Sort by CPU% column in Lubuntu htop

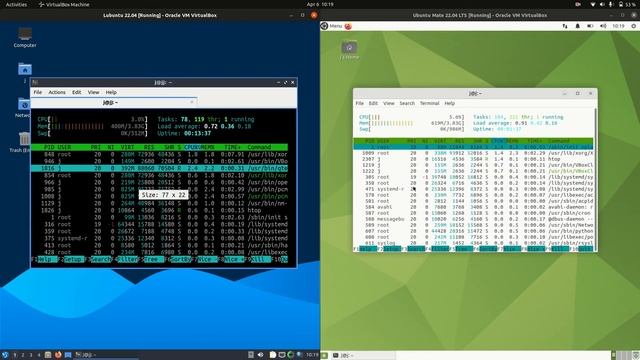click(x=192, y=147)
